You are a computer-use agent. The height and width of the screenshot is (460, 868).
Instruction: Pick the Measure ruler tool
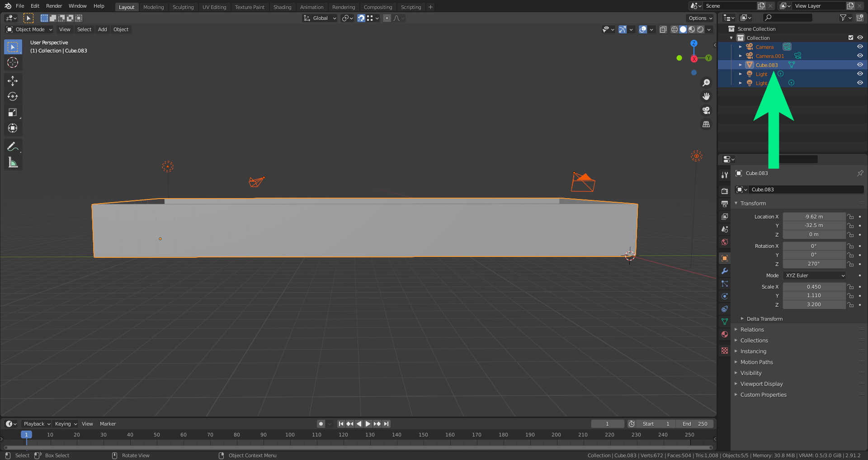[x=13, y=162]
